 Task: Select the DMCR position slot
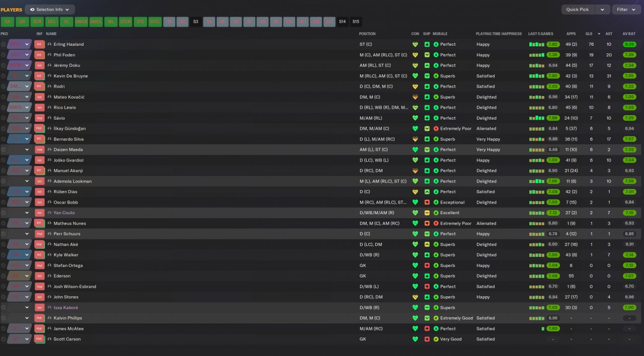81,22
